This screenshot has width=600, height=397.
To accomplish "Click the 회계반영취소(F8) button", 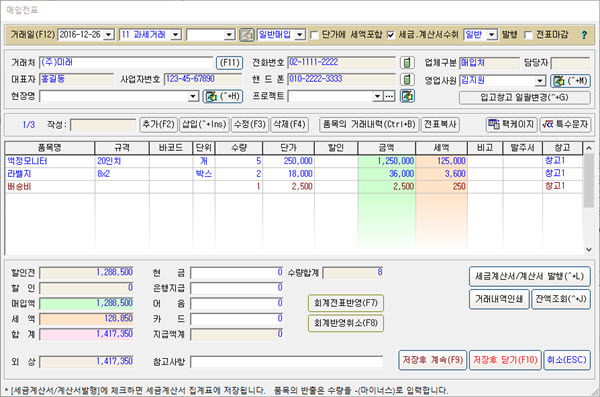I will [346, 323].
